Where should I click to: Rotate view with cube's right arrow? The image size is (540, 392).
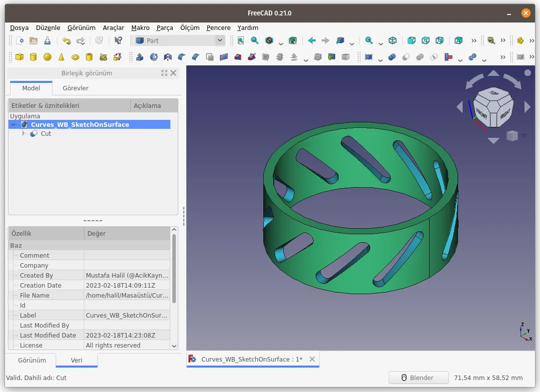tap(527, 107)
